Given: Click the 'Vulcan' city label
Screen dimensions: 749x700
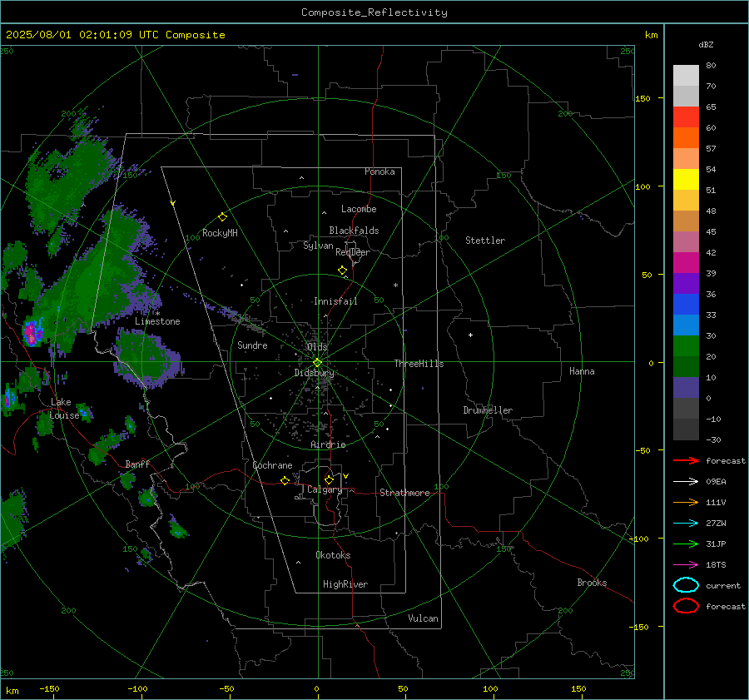Looking at the screenshot, I should point(423,618).
